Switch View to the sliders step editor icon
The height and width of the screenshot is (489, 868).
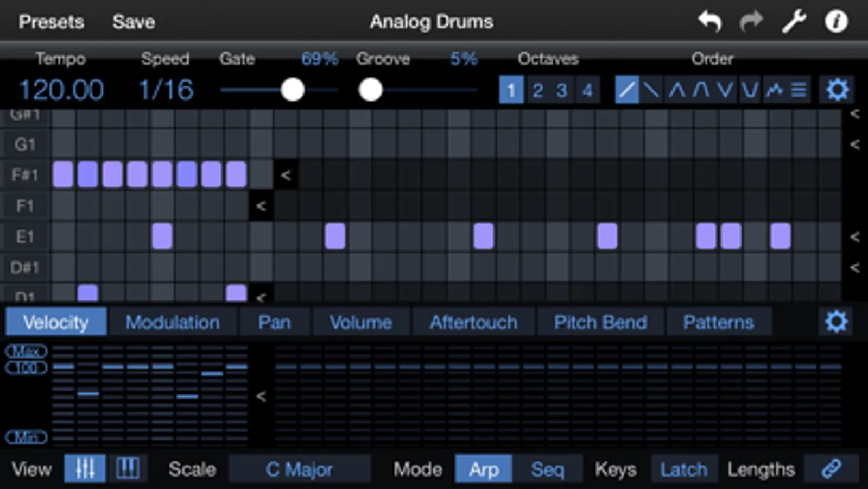point(85,468)
